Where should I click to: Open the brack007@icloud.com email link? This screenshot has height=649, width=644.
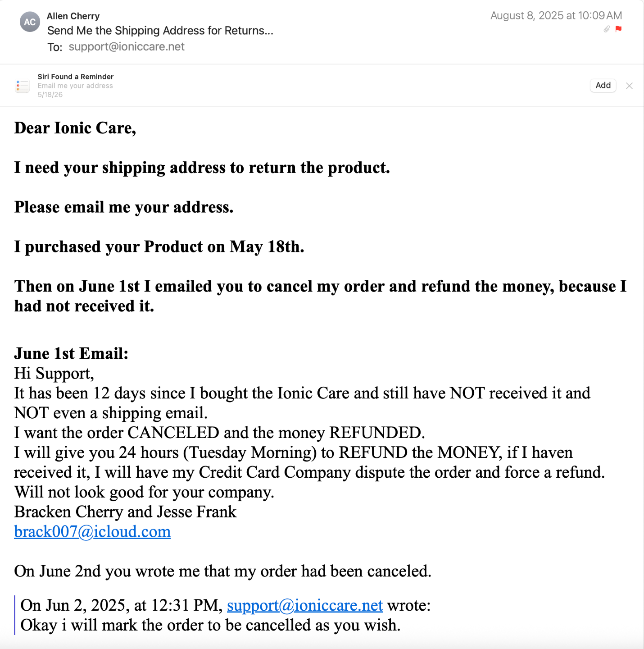click(92, 532)
